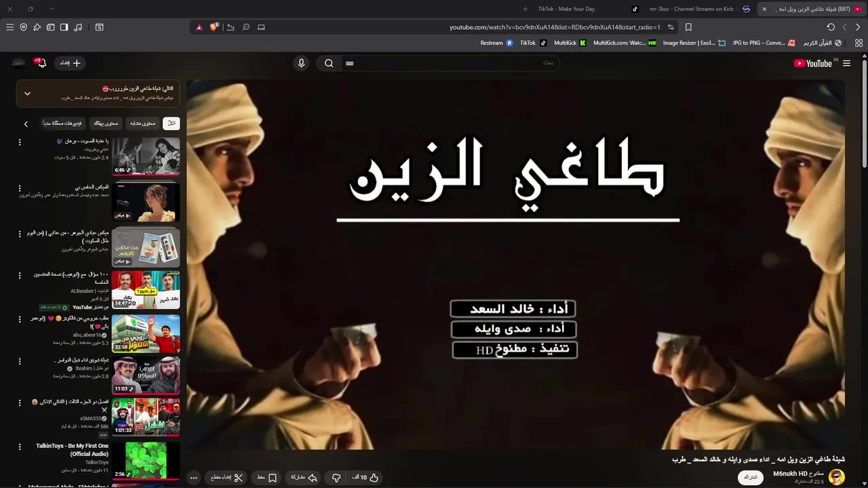Viewport: 868px width, 488px height.
Task: Click the zoom magnifier icon in address bar
Action: [x=246, y=27]
